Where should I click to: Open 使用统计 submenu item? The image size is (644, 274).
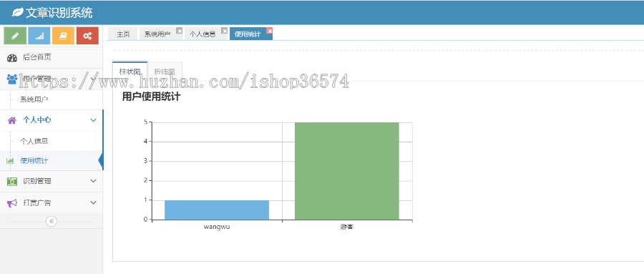point(52,161)
